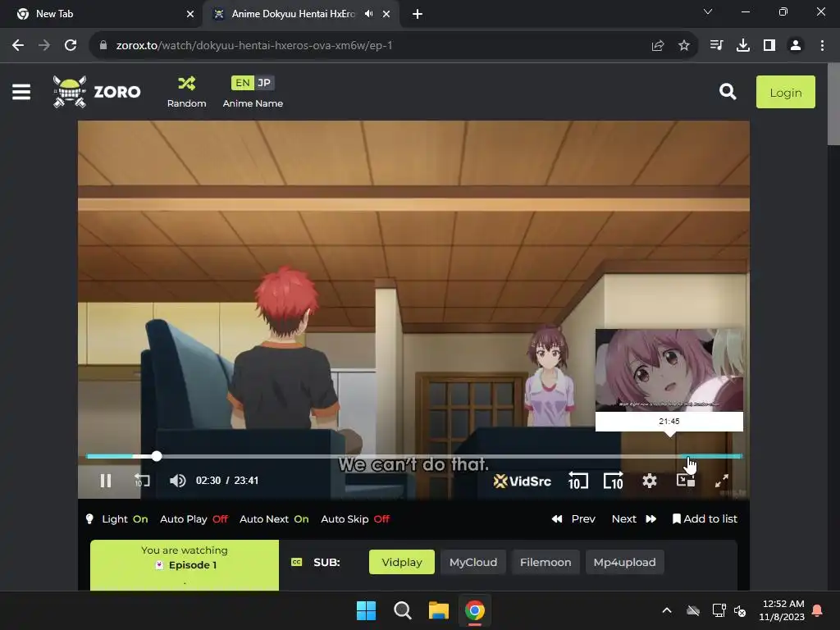Open the hamburger site menu
Image resolution: width=840 pixels, height=630 pixels.
click(x=21, y=92)
